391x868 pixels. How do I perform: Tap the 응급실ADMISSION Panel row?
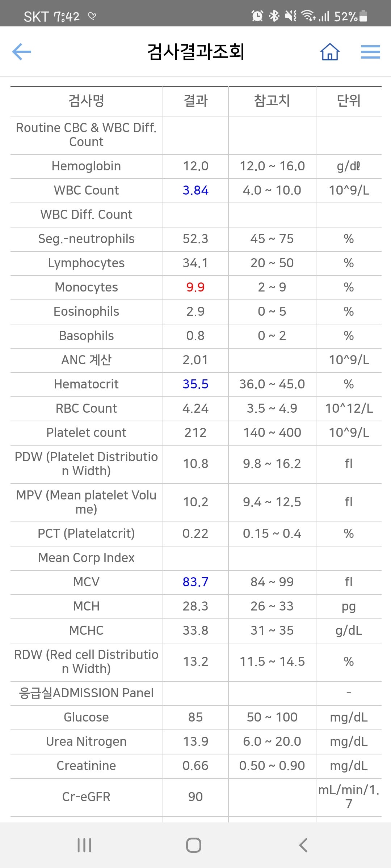(x=196, y=693)
